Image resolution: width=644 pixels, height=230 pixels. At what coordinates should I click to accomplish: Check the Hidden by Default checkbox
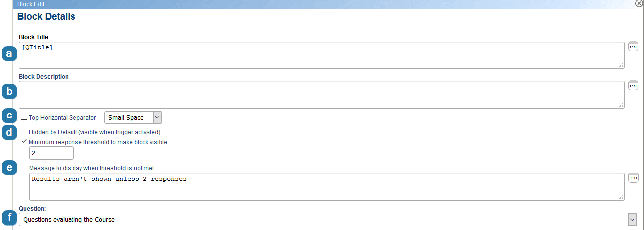tap(24, 132)
